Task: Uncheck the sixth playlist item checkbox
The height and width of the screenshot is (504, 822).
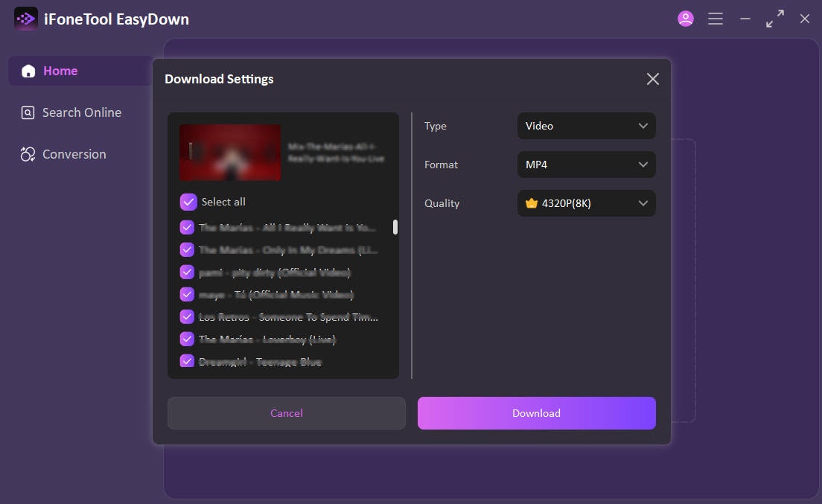Action: (x=187, y=339)
